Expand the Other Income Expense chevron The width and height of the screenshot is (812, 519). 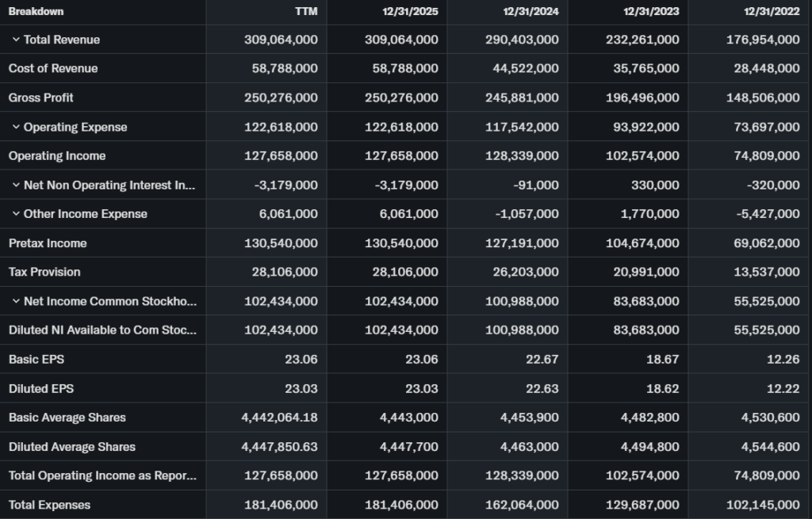click(16, 214)
